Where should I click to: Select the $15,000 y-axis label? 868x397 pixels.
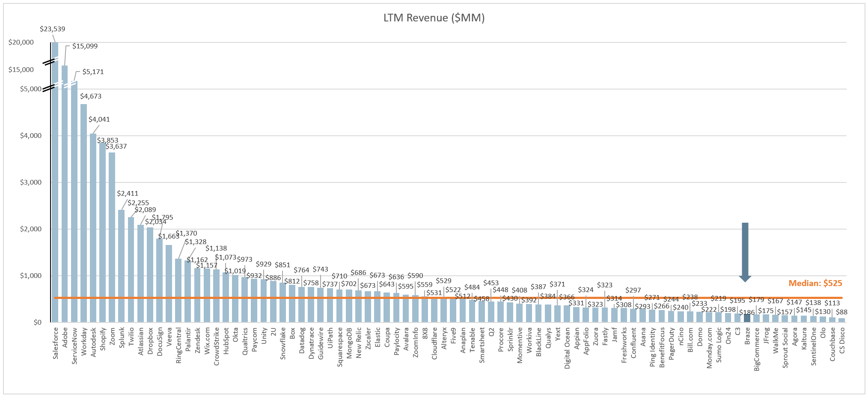[21, 70]
